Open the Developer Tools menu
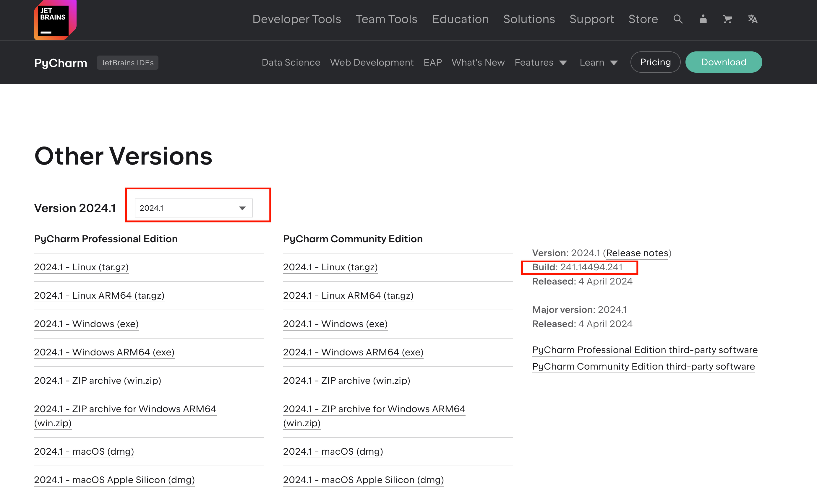The width and height of the screenshot is (817, 504). [297, 19]
